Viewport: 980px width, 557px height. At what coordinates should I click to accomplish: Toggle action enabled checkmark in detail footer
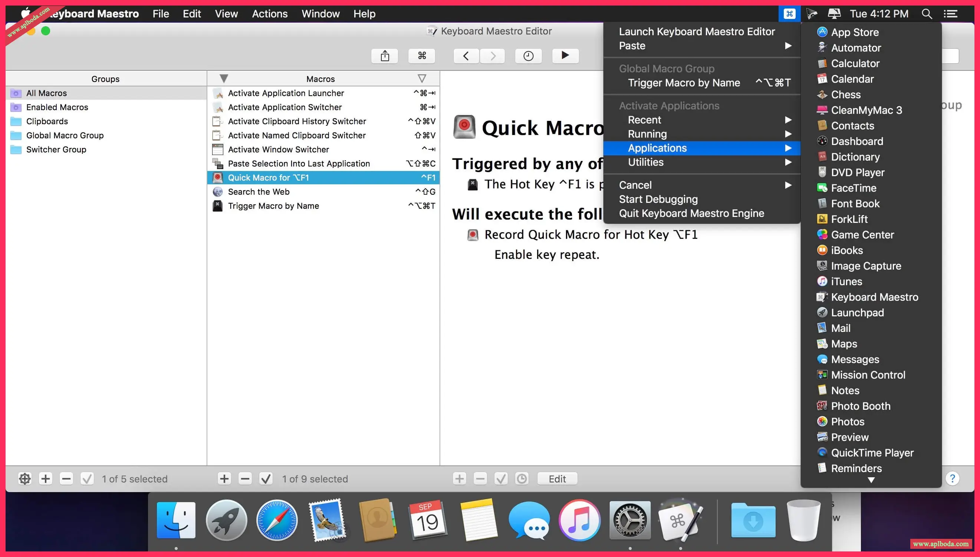point(501,479)
